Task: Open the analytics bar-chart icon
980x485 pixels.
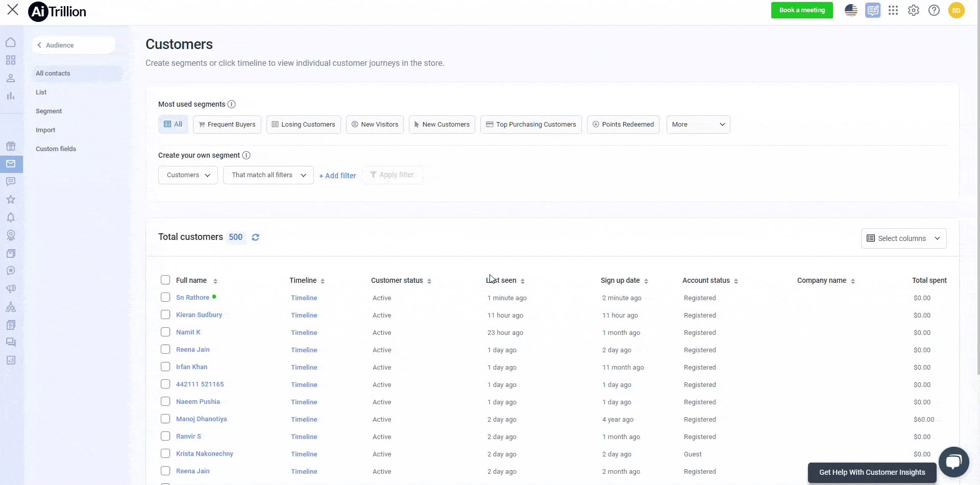Action: pos(11,95)
